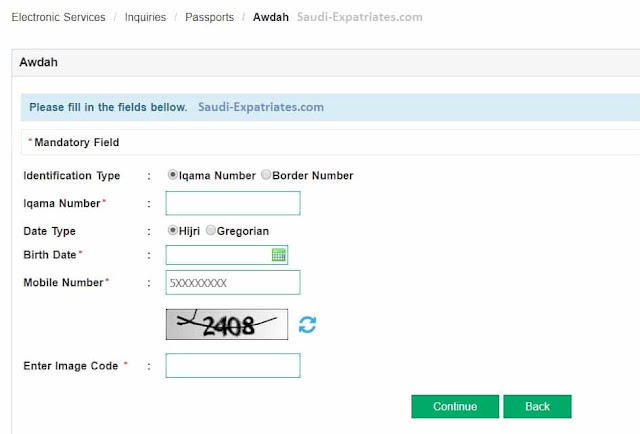The width and height of the screenshot is (640, 434).
Task: Open the Inquiries breadcrumb link
Action: coord(145,17)
